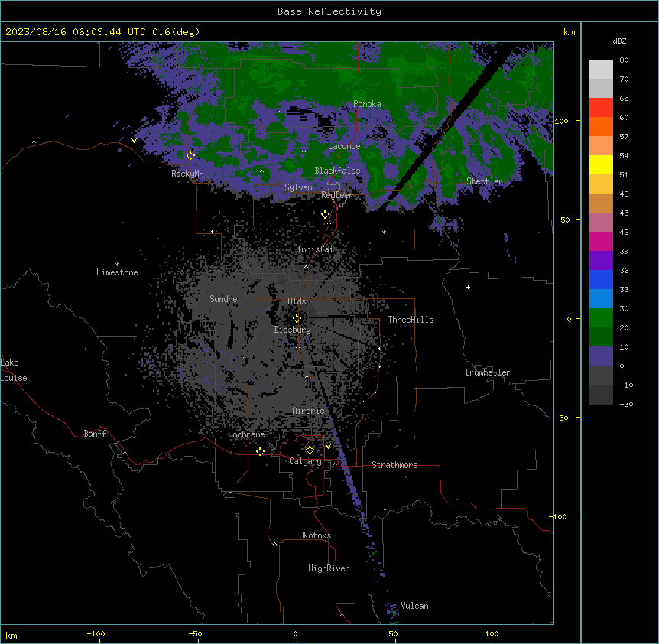
Task: Click the Airdrie label
Action: [308, 411]
